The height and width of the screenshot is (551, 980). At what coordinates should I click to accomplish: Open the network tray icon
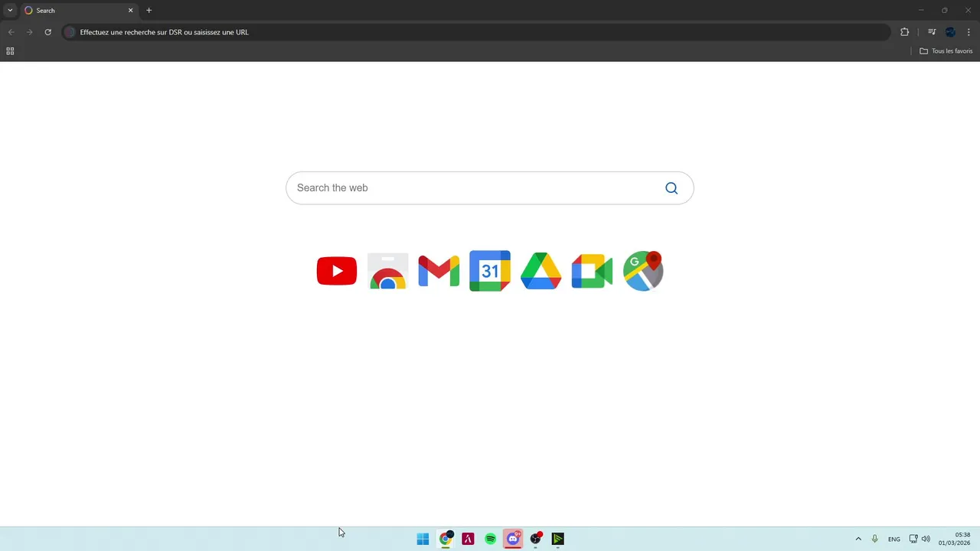(913, 539)
